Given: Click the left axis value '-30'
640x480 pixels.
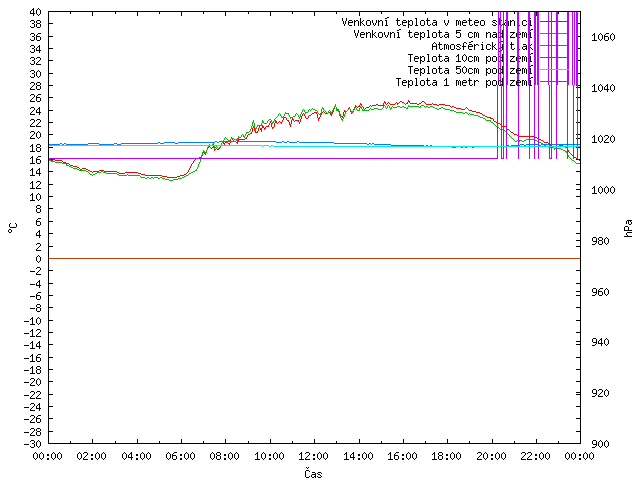Looking at the screenshot, I should click(33, 444).
